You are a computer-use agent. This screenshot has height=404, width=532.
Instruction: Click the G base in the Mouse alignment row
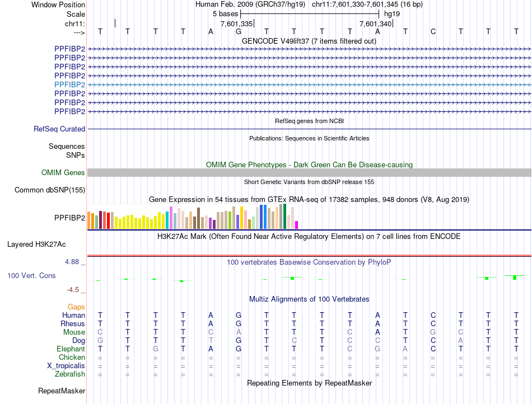433,332
